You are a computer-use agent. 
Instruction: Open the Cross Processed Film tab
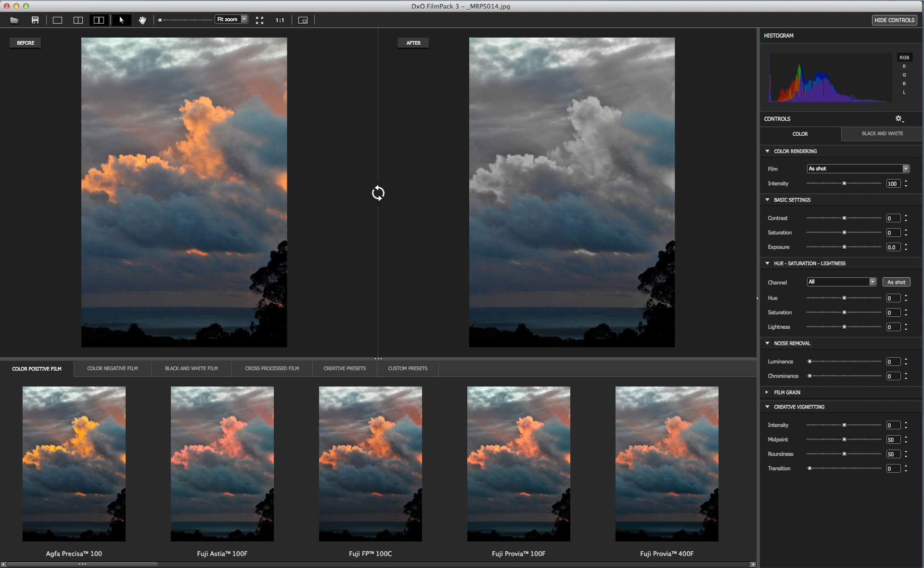pyautogui.click(x=272, y=369)
